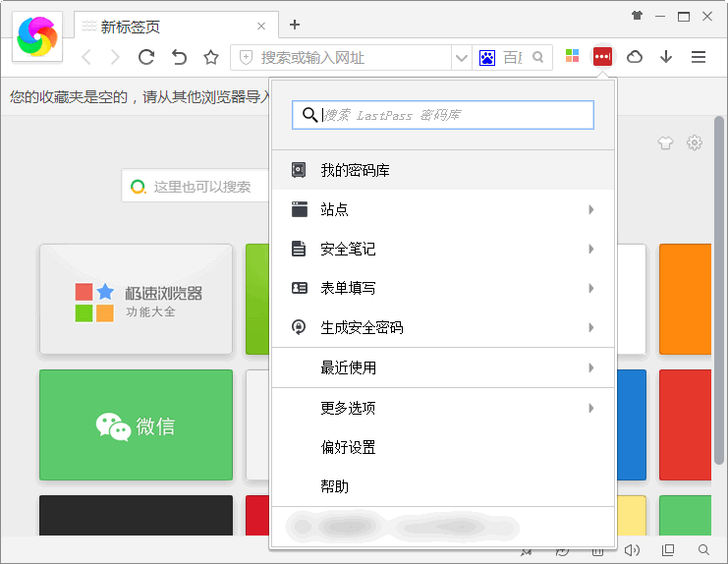Screen dimensions: 728x564
Task: Click the 微信 green tile
Action: 136,425
